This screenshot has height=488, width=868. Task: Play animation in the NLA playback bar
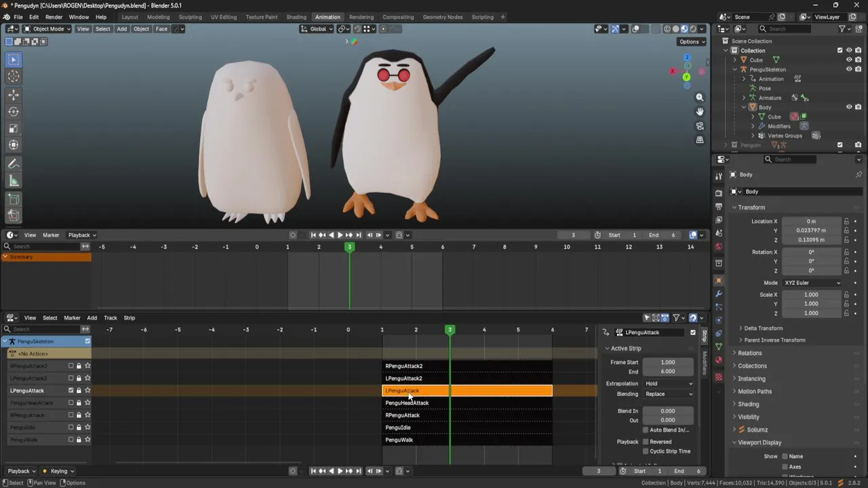(x=340, y=471)
